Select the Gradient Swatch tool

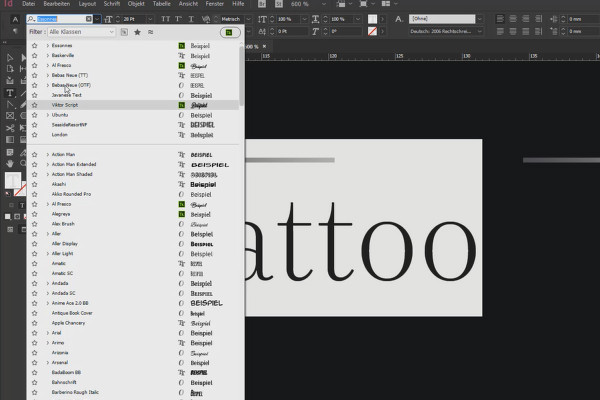(10, 140)
